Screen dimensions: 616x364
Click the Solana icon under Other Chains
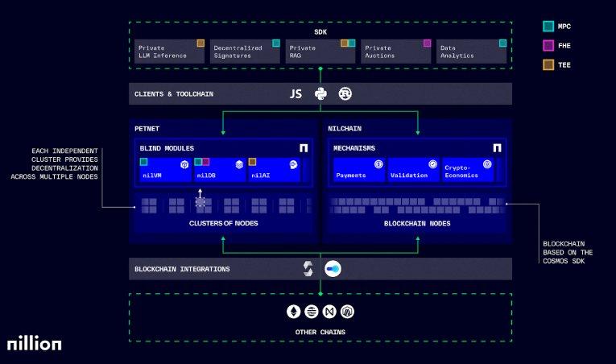pyautogui.click(x=312, y=312)
